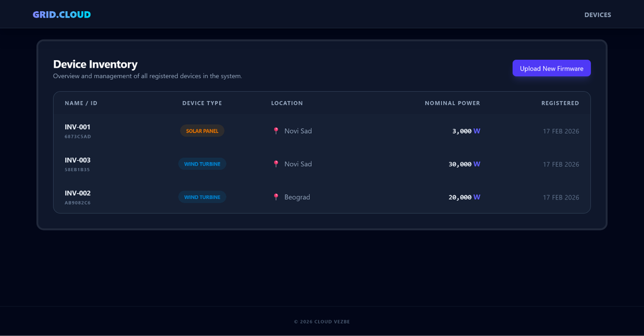Click the pin icon in INV-001 row

tap(276, 131)
